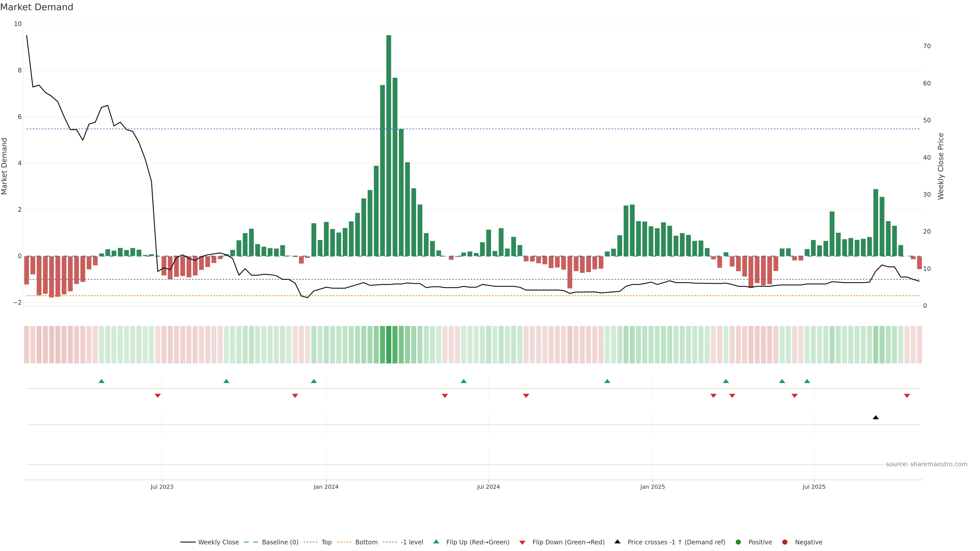The image size is (980, 551).
Task: Click the source: sharemaestro.com text
Action: point(926,464)
